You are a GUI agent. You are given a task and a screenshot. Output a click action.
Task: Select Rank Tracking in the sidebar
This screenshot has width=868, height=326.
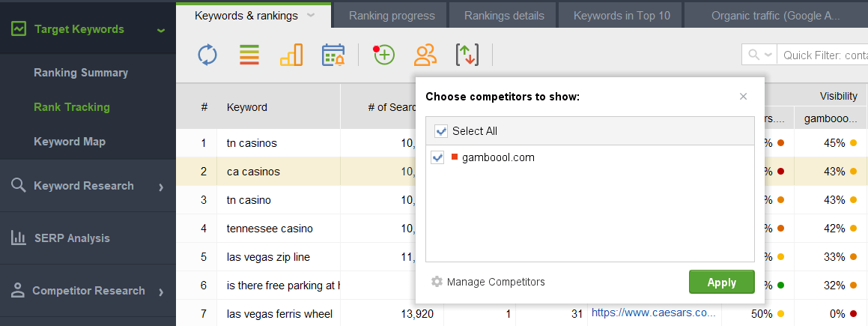(72, 107)
